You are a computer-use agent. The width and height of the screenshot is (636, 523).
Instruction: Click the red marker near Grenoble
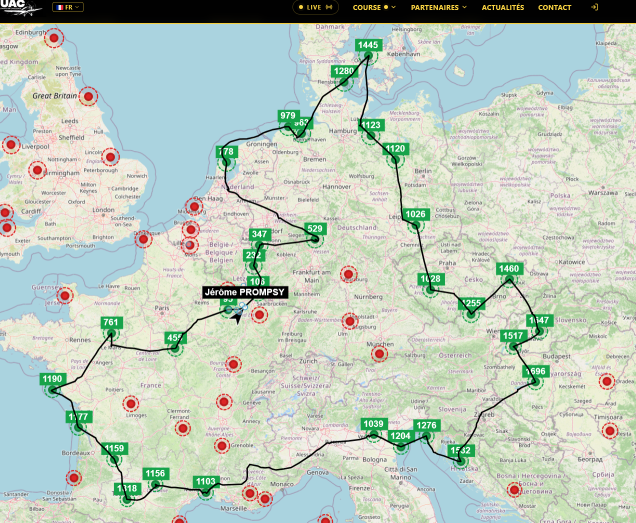click(222, 446)
